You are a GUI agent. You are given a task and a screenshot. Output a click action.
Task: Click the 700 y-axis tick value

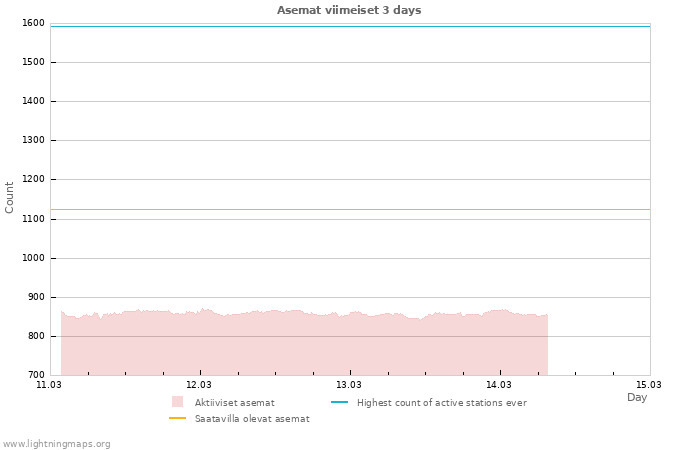coord(36,375)
